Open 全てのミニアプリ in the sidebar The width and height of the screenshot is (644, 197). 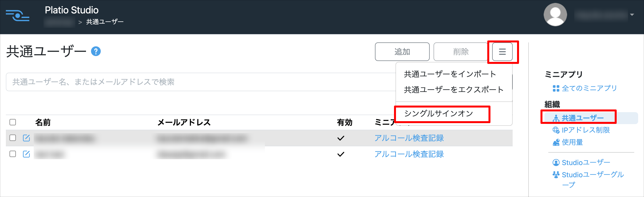tap(584, 88)
